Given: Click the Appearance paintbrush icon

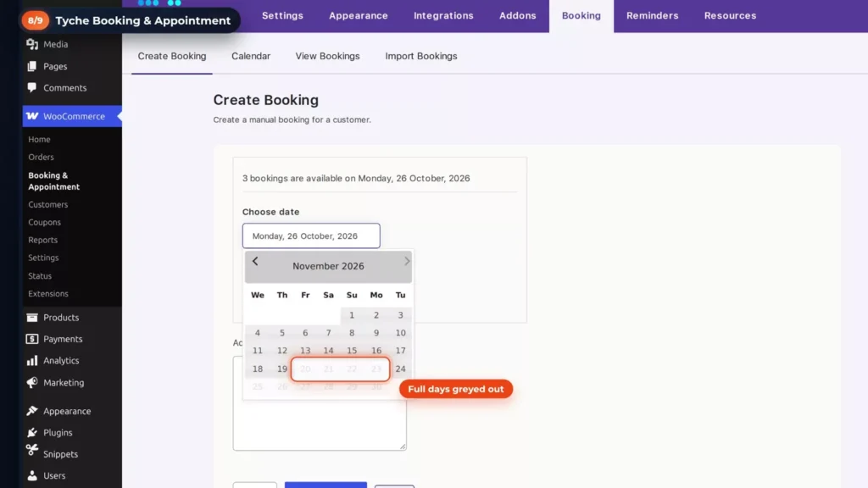Looking at the screenshot, I should pos(32,411).
